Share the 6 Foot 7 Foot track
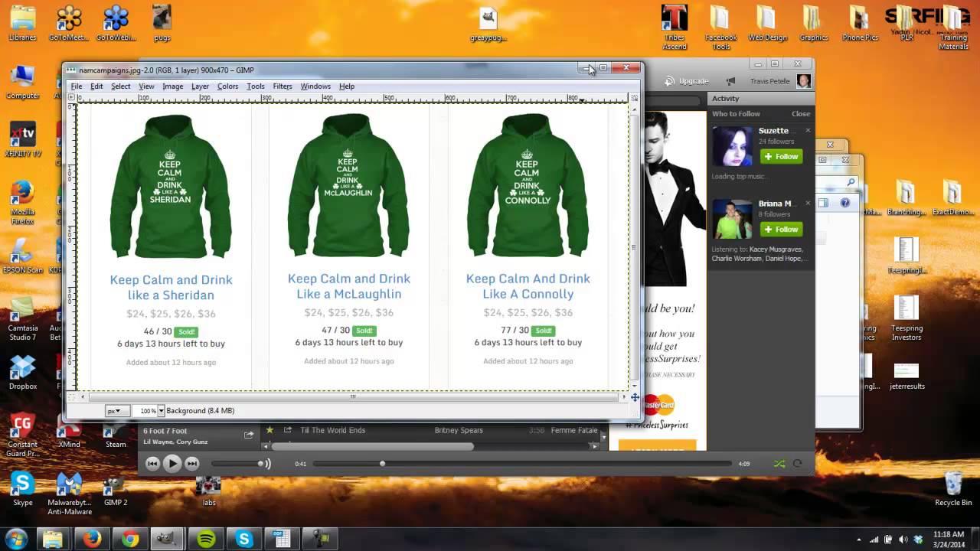This screenshot has height=551, width=980. pyautogui.click(x=249, y=435)
